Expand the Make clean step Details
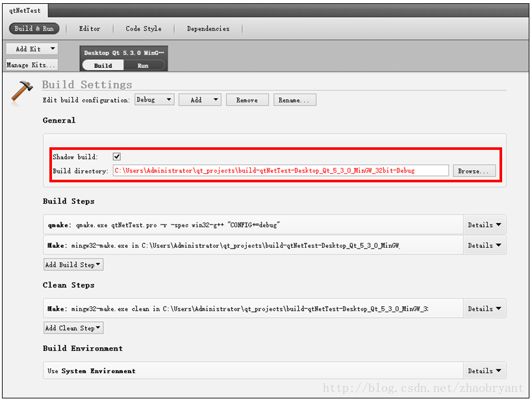The height and width of the screenshot is (401, 532). [485, 309]
